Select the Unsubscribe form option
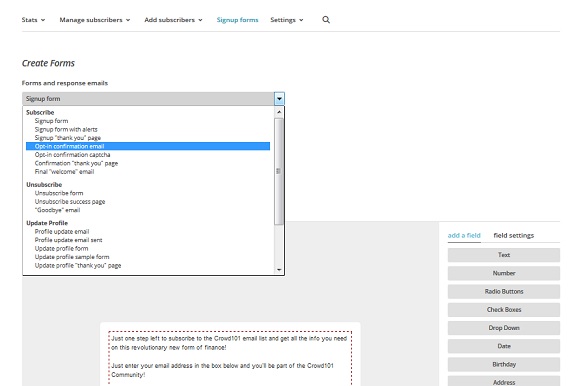 59,193
